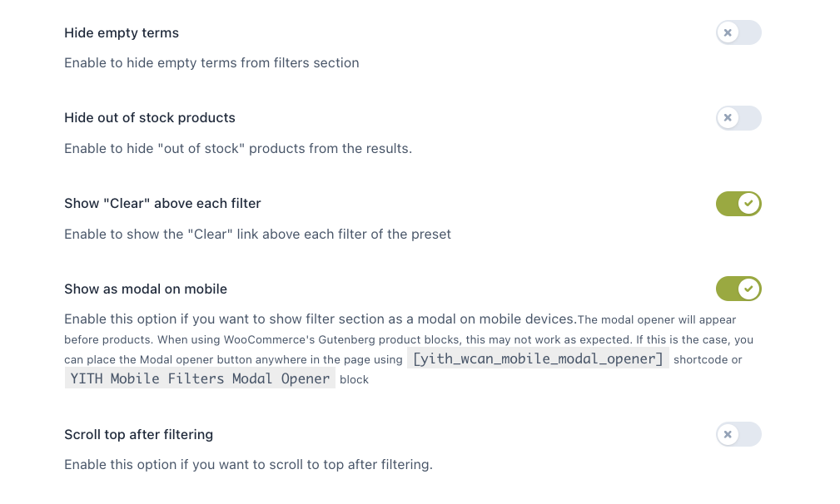Disable Show "Clear" above each filter switch
Image resolution: width=840 pixels, height=504 pixels.
pyautogui.click(x=738, y=204)
